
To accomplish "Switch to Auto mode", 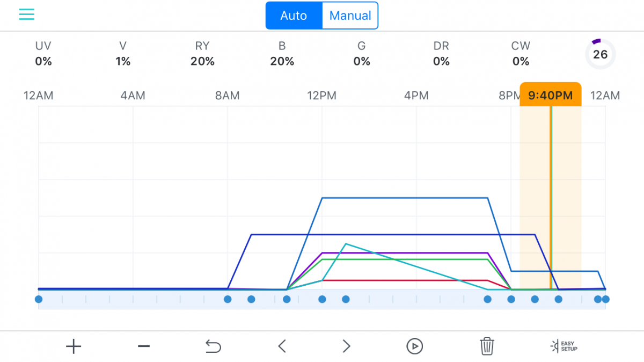I will pos(294,16).
